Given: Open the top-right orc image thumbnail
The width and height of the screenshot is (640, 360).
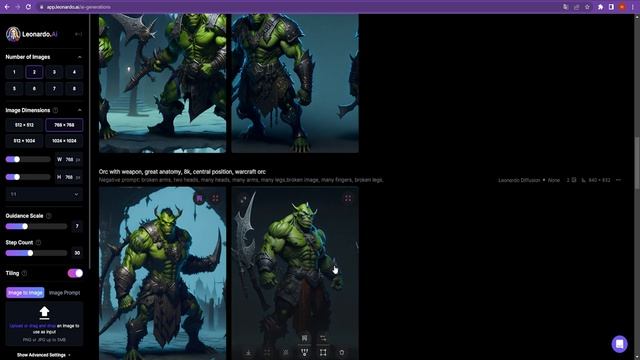Looking at the screenshot, I should (295, 83).
